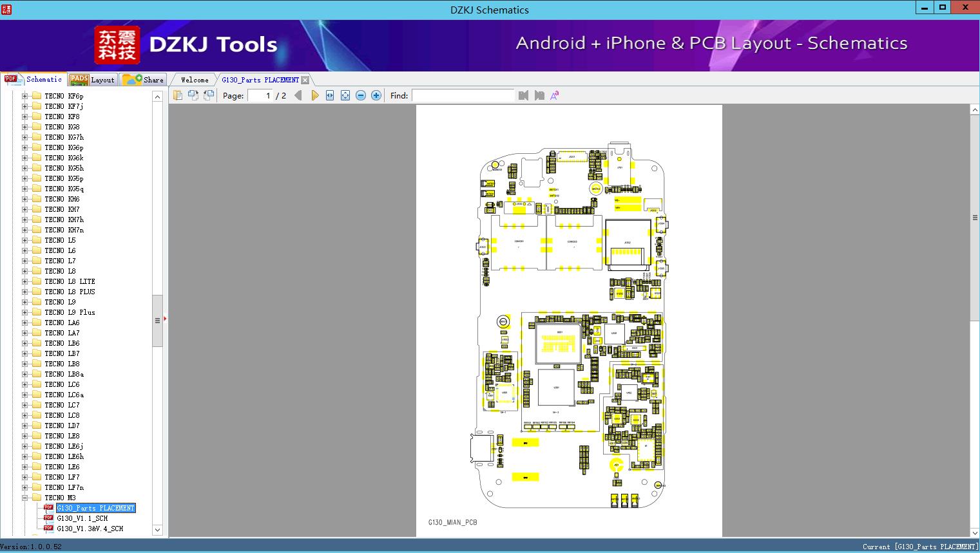
Task: Expand the TECNO L8 LITE folder
Action: point(25,281)
